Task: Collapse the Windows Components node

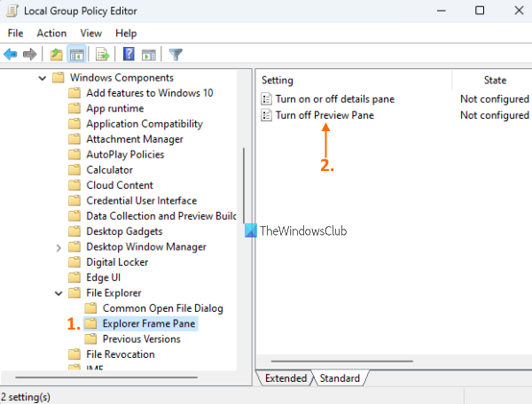Action: pyautogui.click(x=43, y=78)
